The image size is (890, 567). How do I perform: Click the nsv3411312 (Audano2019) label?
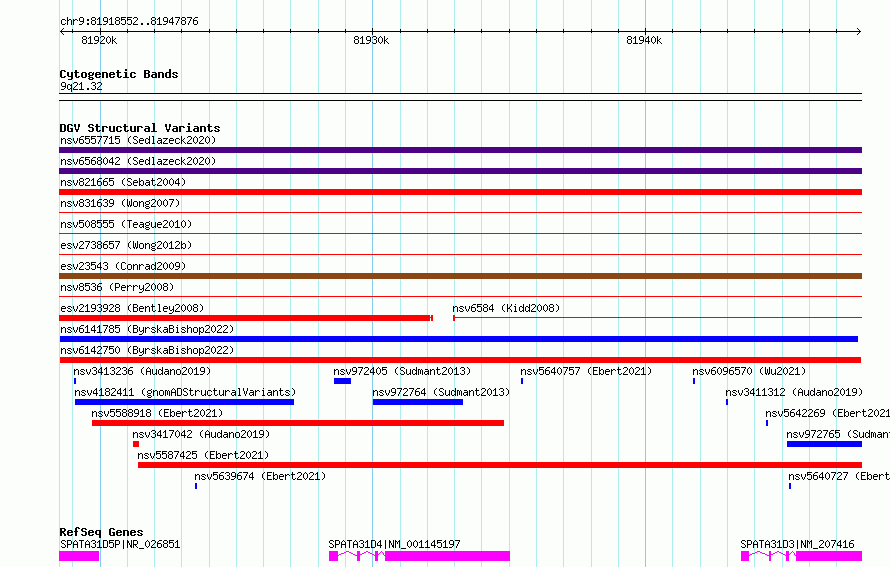pyautogui.click(x=794, y=392)
